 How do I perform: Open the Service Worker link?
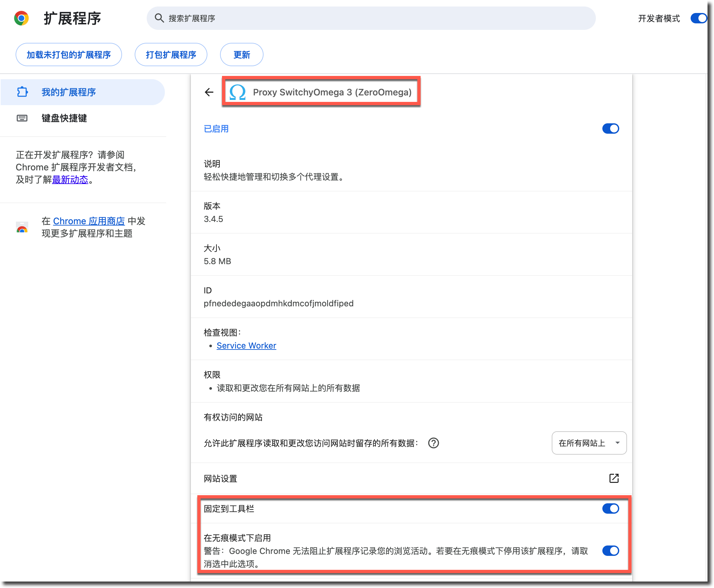click(246, 346)
